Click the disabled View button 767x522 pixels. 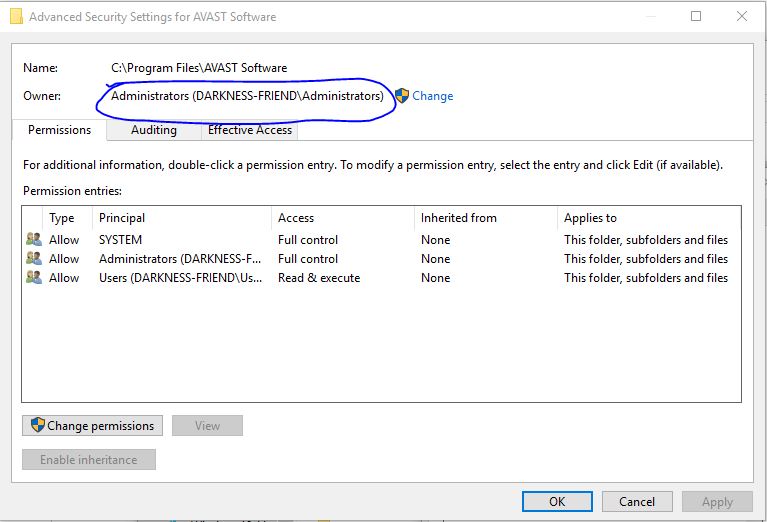pos(207,426)
